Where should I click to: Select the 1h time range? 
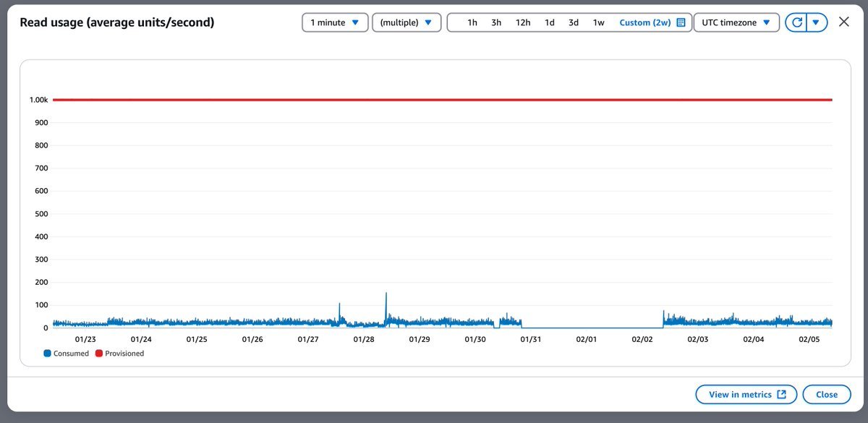[x=472, y=22]
